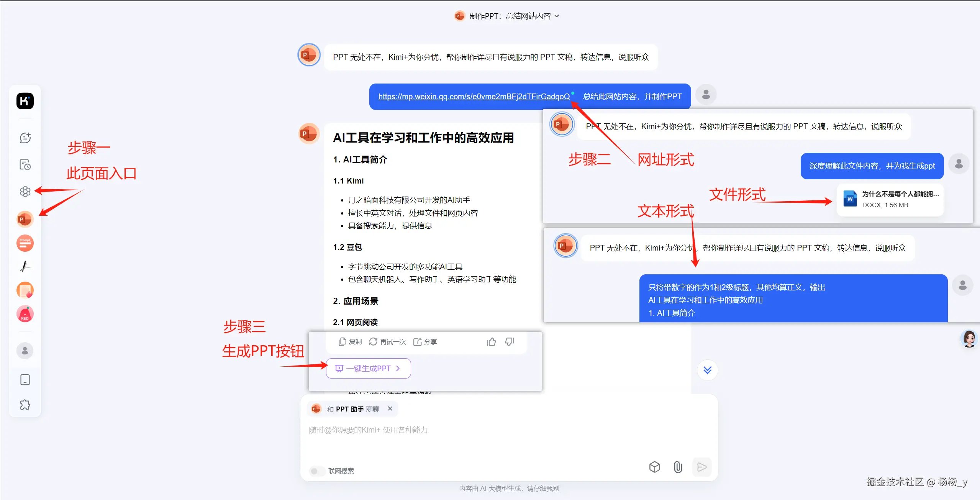Open the Prompt expert sidebar icon
The width and height of the screenshot is (980, 500).
(25, 243)
